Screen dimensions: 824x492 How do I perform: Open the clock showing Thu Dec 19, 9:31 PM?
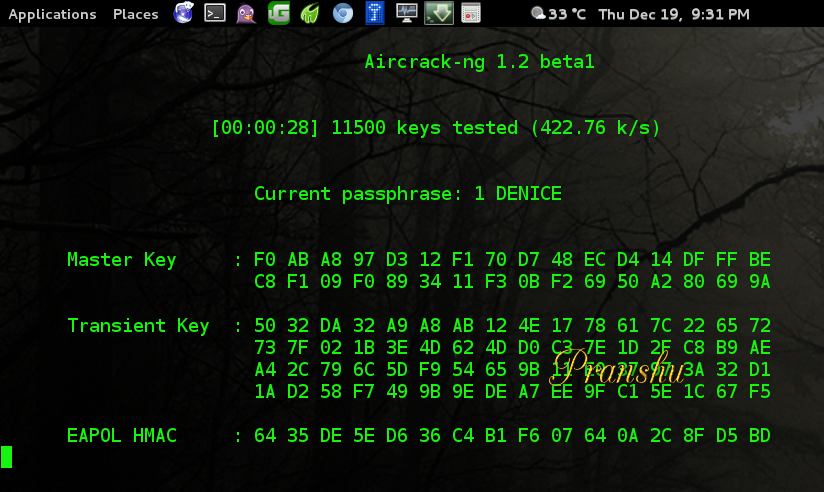(674, 14)
